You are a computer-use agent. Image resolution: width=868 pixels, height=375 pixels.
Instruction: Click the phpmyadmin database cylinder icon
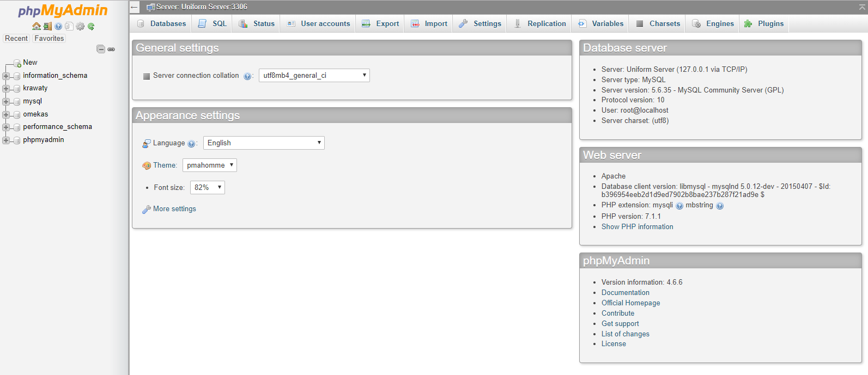click(17, 140)
